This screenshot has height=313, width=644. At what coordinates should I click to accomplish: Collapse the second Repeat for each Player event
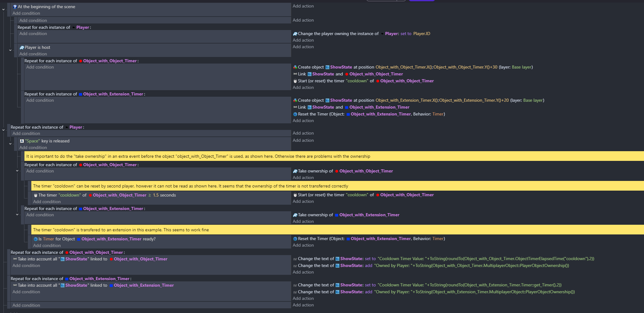(x=3, y=130)
